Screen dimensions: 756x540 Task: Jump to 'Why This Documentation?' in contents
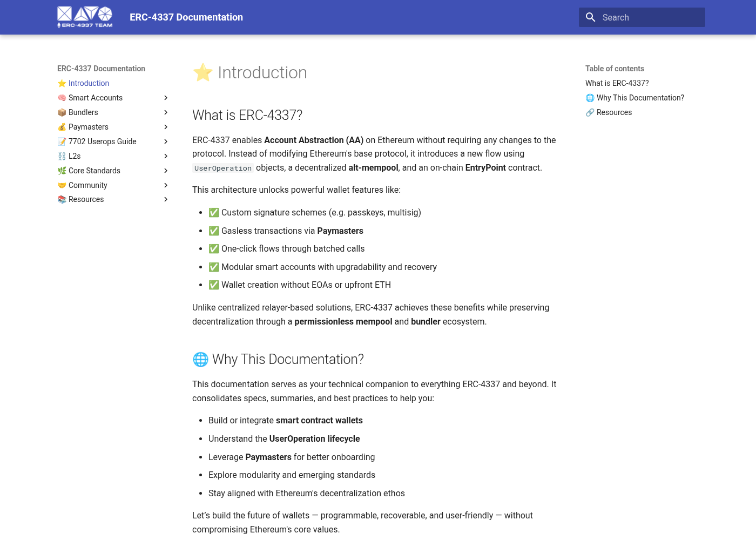[635, 98]
